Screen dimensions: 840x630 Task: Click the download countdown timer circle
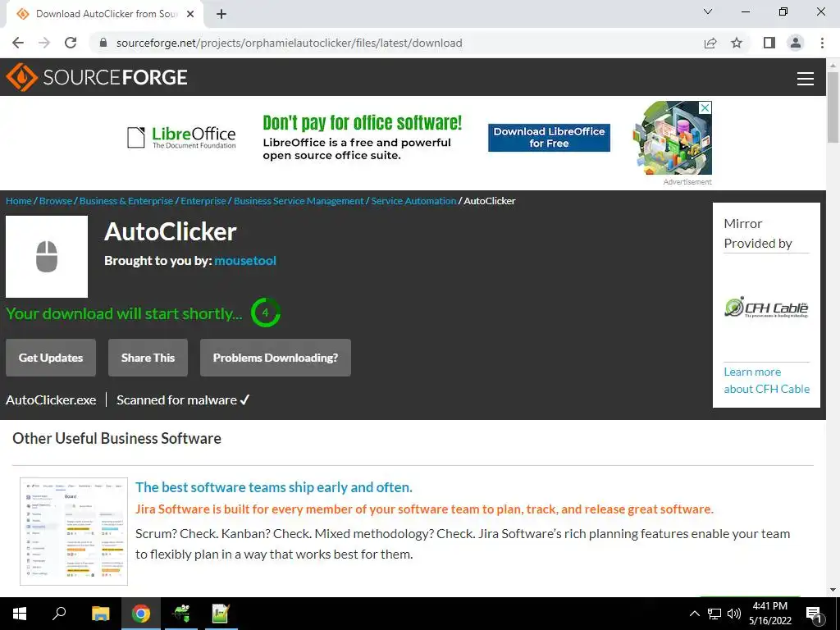265,313
